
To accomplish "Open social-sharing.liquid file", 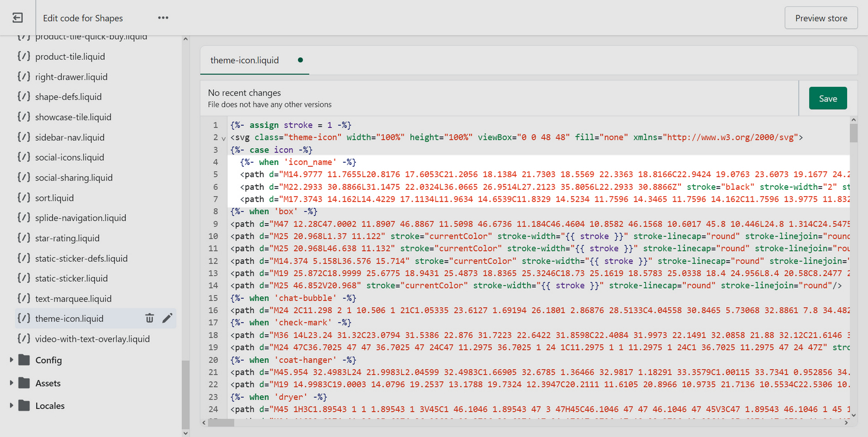I will click(73, 177).
